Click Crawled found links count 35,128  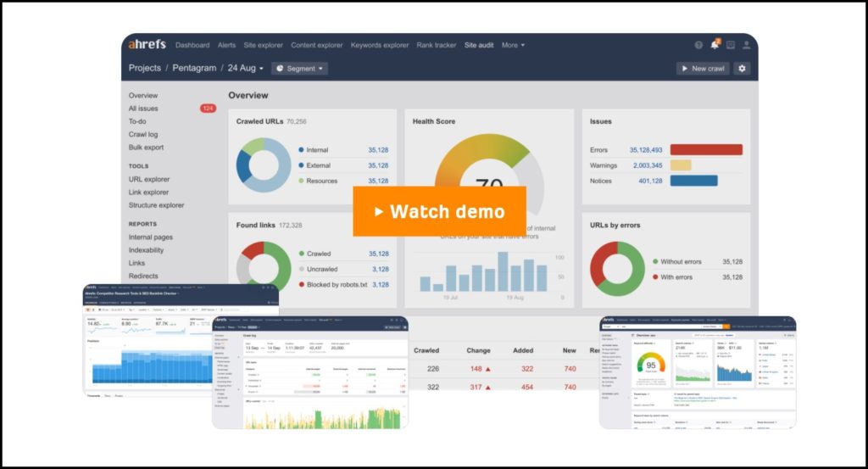379,254
